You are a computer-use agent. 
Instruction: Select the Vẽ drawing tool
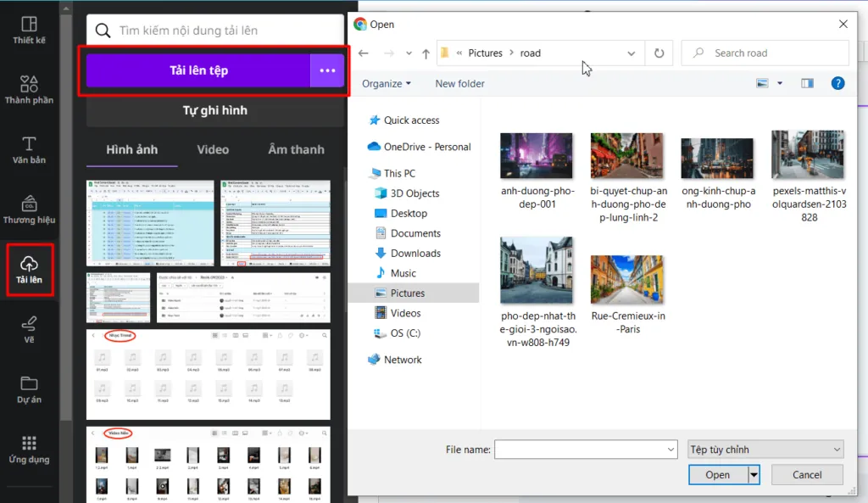tap(29, 329)
